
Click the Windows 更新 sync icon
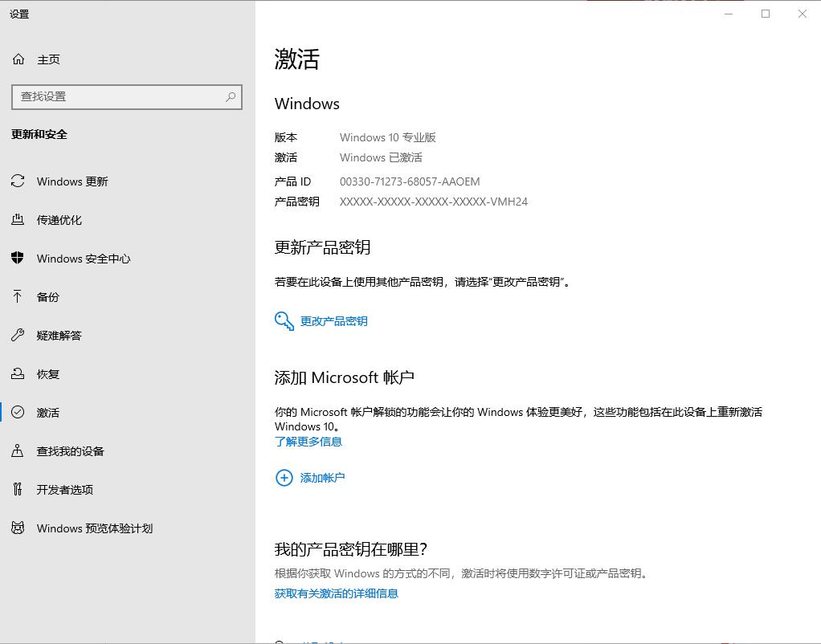18,181
